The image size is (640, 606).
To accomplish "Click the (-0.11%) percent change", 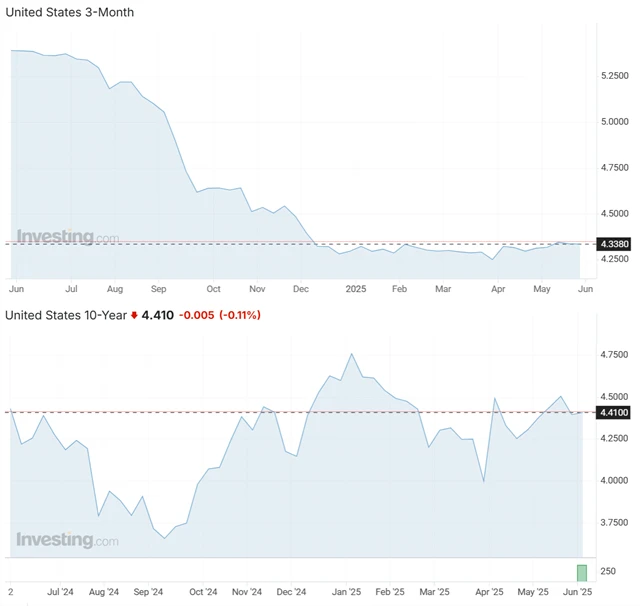I will [x=240, y=315].
